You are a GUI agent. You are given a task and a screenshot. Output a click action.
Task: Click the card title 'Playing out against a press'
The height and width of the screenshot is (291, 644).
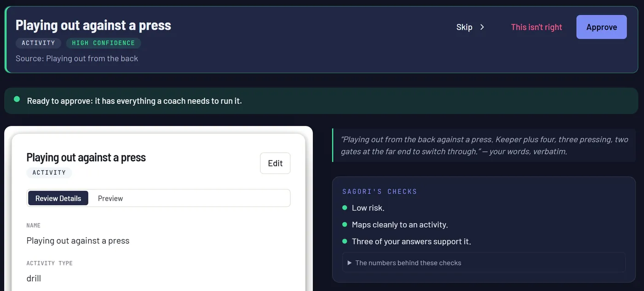point(86,157)
